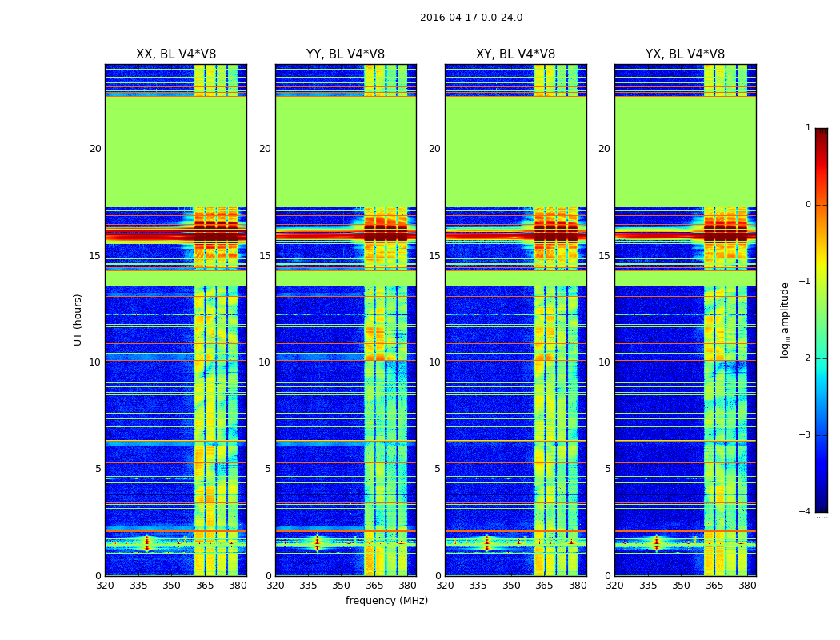Click the 320 x-tick label under YY panel
Screen dimensions: 840x640
[275, 585]
